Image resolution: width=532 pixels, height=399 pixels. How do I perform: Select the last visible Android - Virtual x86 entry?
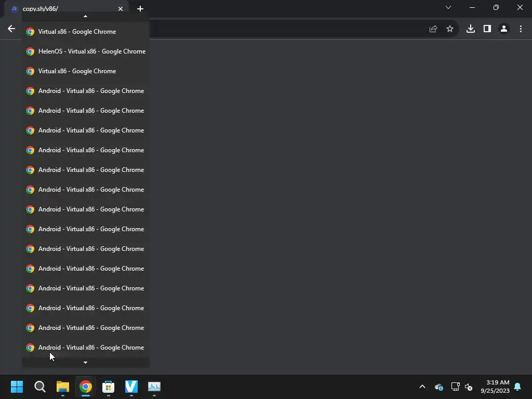[x=86, y=348]
